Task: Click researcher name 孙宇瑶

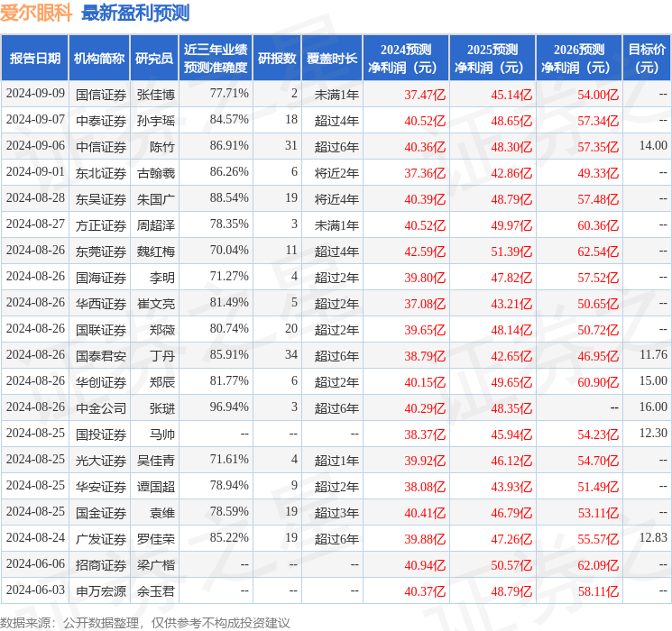Action: 155,121
